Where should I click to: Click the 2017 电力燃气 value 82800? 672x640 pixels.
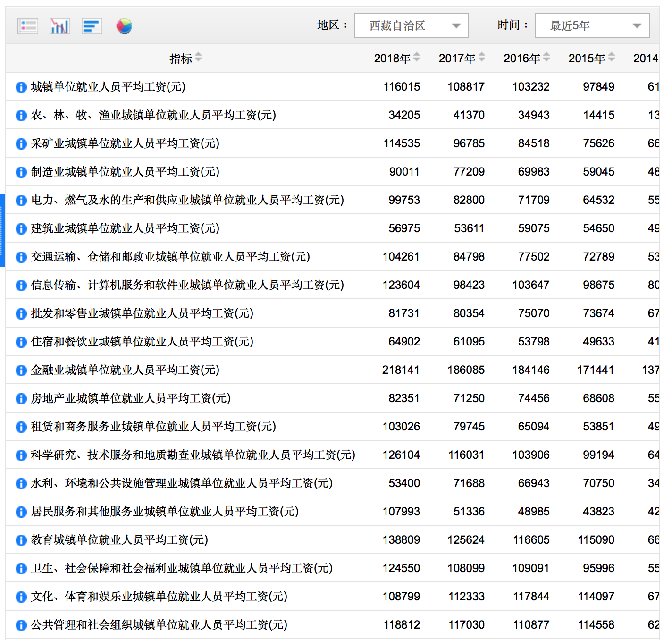coord(469,200)
